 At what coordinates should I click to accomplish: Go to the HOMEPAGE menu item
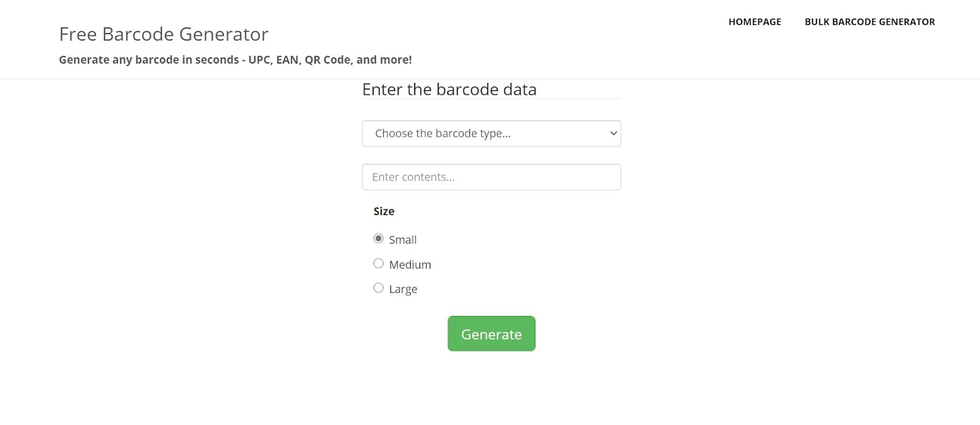pos(755,22)
